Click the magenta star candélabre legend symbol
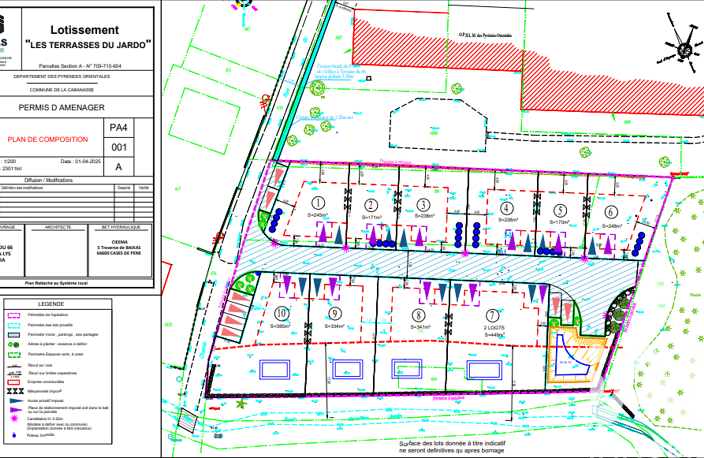The height and width of the screenshot is (458, 704). tap(14, 418)
